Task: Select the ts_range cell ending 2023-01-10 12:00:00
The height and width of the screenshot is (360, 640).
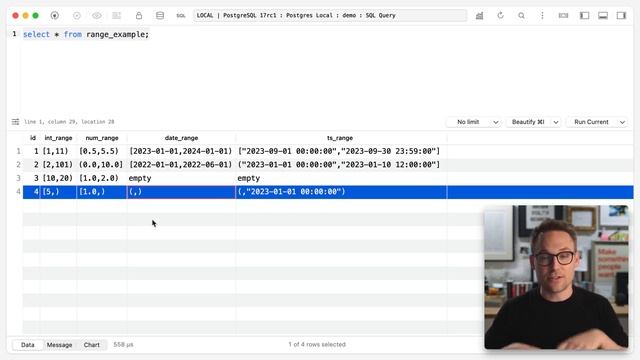Action: point(341,164)
